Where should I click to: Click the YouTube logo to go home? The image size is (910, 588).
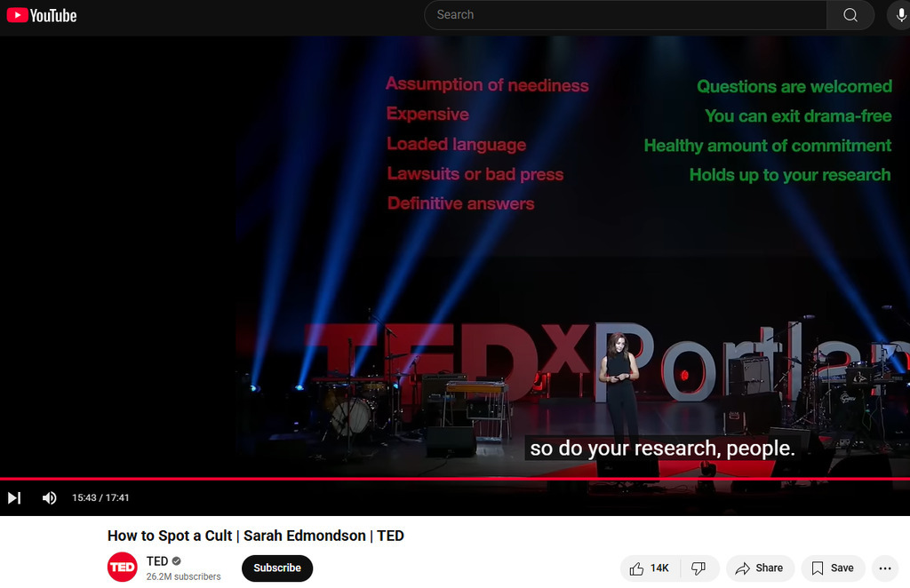[42, 15]
